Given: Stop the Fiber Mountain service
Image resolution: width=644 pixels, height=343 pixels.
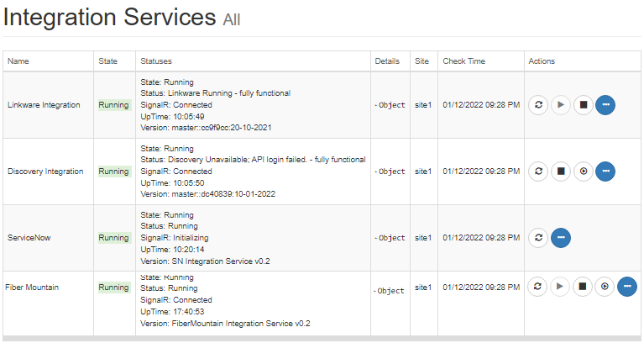Looking at the screenshot, I should pos(583,286).
